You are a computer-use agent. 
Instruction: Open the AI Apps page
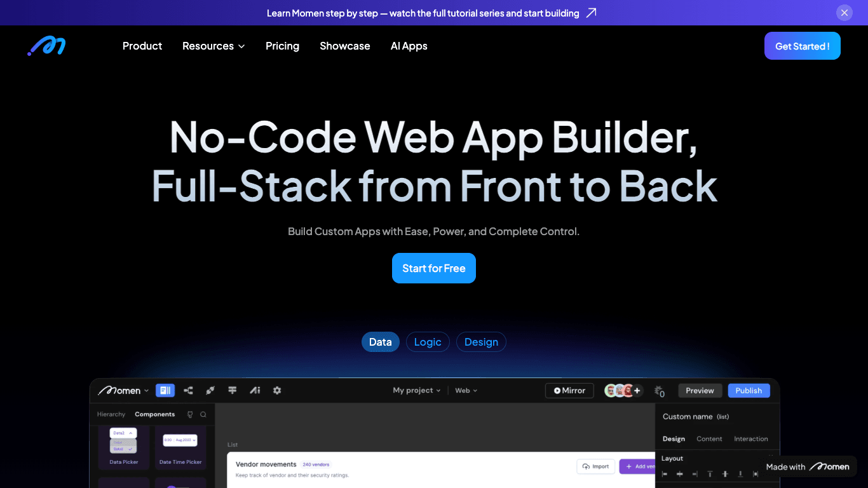pos(409,46)
